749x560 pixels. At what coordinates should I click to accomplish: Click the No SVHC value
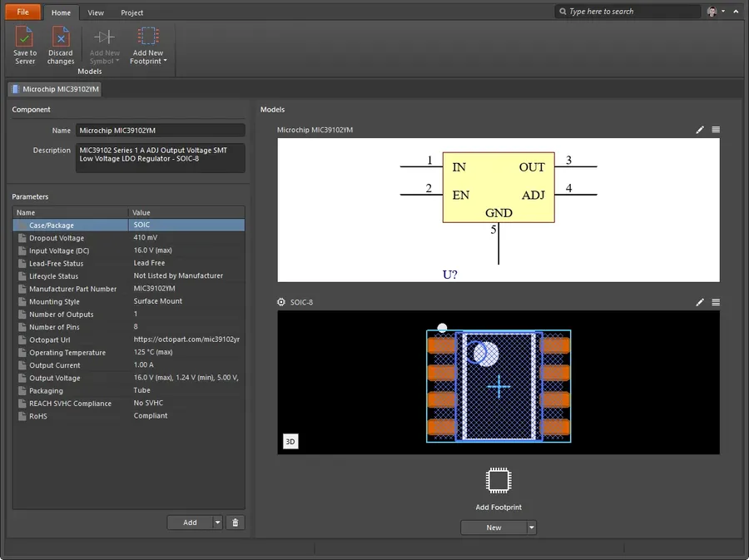coord(148,403)
